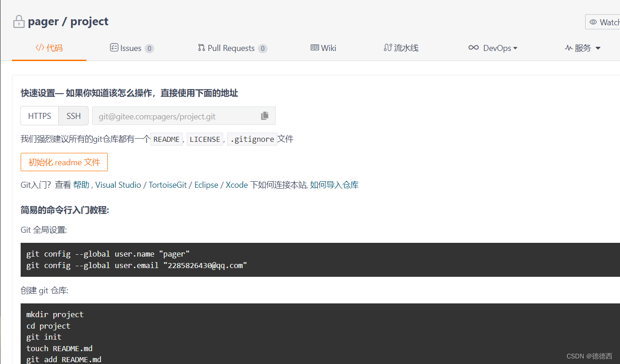Open the Eclipse link
Viewport: 620px width, 364px height.
pyautogui.click(x=206, y=185)
